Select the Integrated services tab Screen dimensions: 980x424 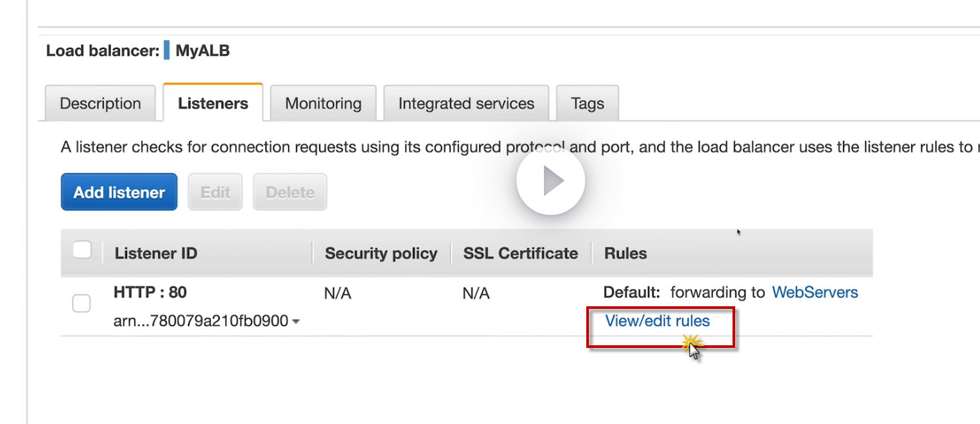point(466,104)
